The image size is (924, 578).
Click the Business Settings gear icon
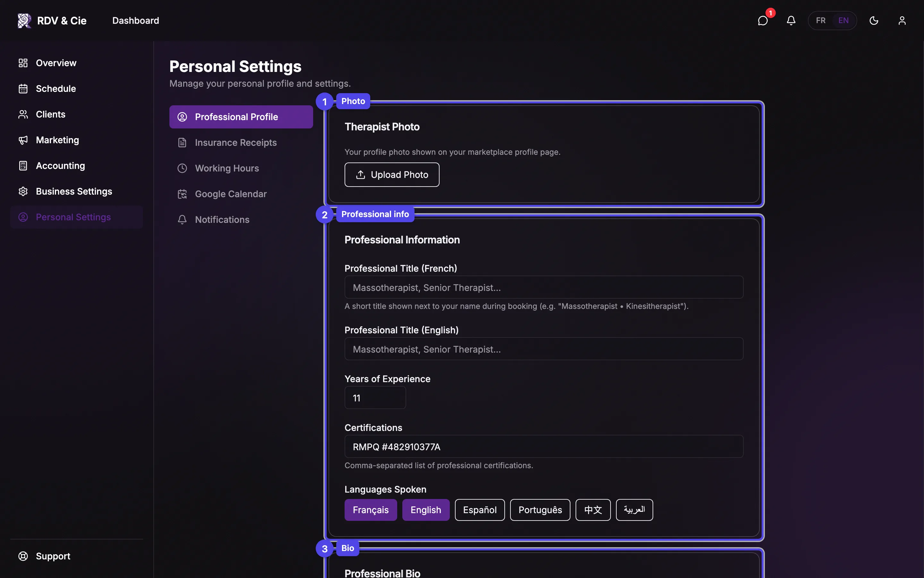(23, 191)
